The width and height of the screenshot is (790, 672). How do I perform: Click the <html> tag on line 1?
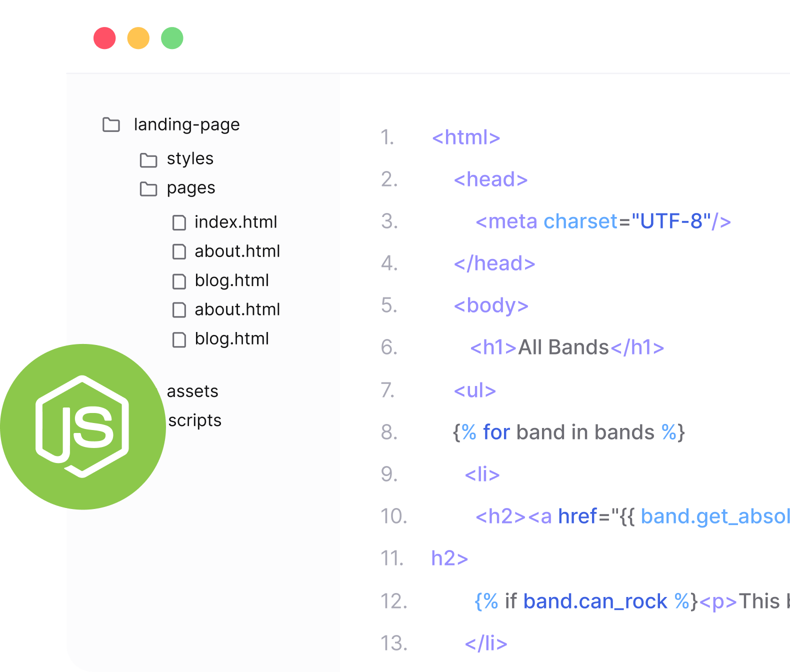click(x=466, y=137)
